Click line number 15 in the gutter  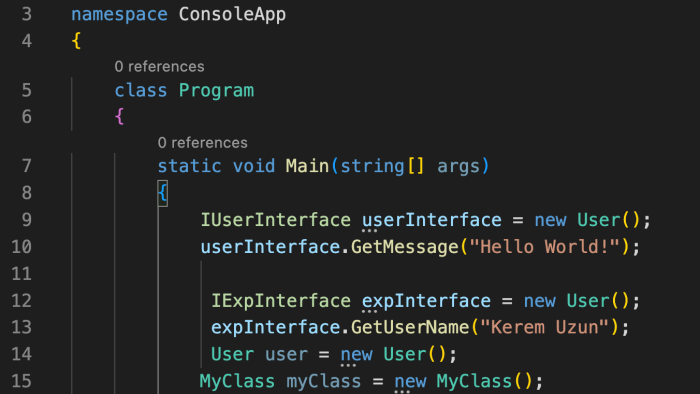(x=21, y=381)
